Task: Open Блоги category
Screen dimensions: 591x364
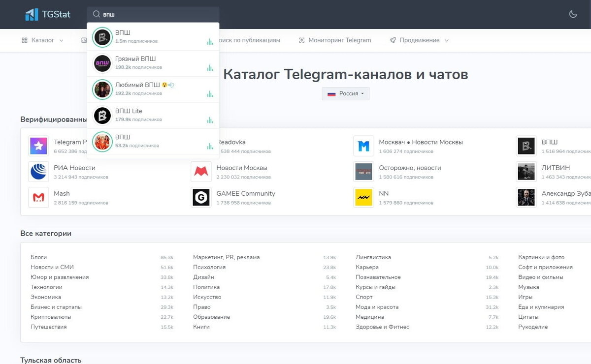Action: (x=38, y=257)
